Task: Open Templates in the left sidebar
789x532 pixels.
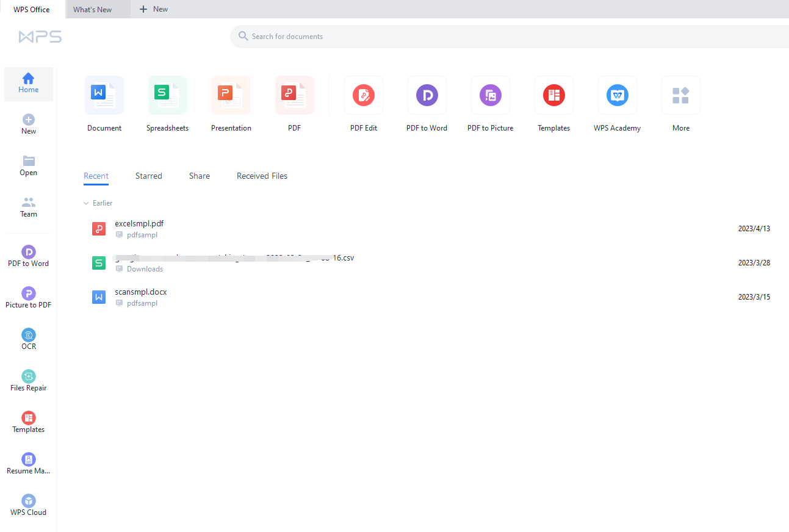Action: coord(29,422)
